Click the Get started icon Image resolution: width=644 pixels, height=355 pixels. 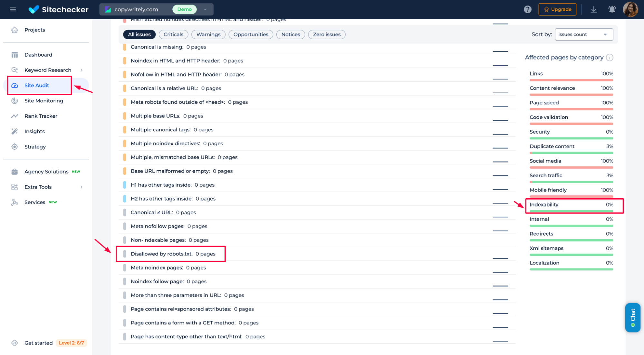click(14, 343)
